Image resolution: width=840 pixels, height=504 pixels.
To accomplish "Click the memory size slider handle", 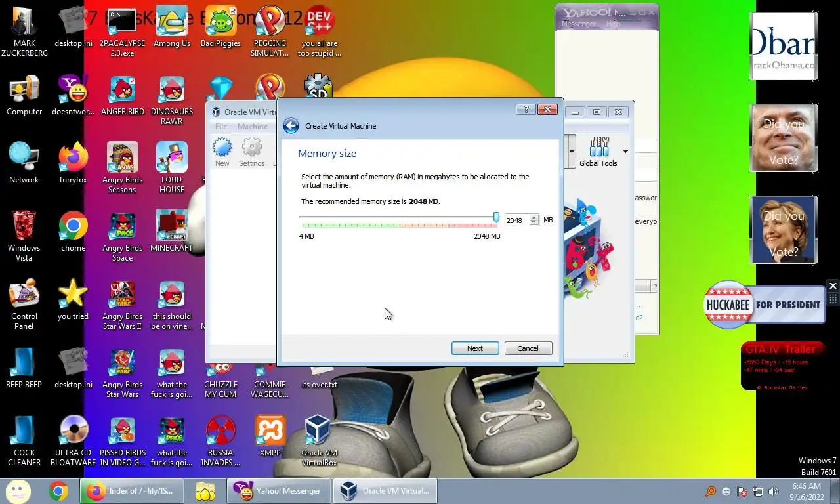I will point(496,217).
